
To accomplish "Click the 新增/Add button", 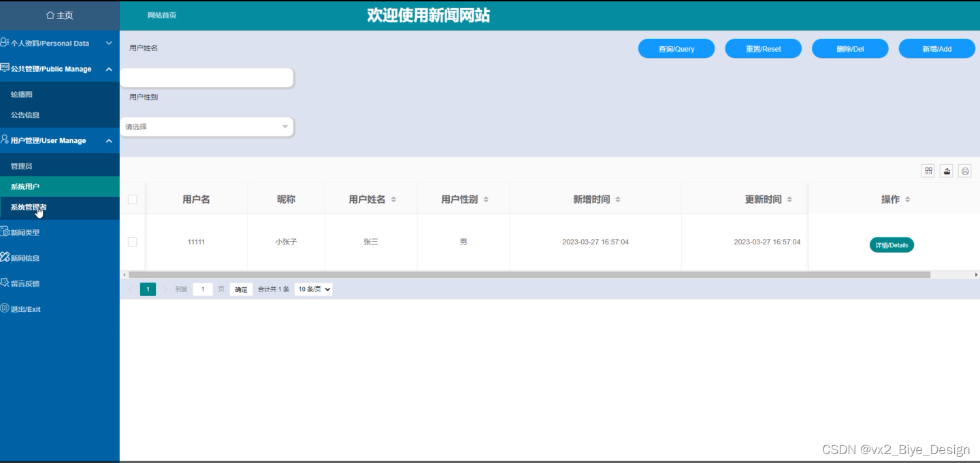I will 937,48.
